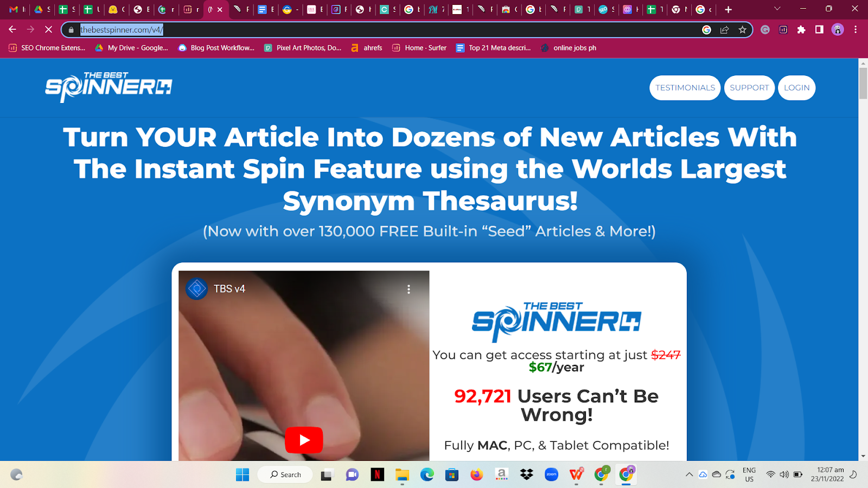Open Microsoft Store from the taskbar

click(x=452, y=475)
